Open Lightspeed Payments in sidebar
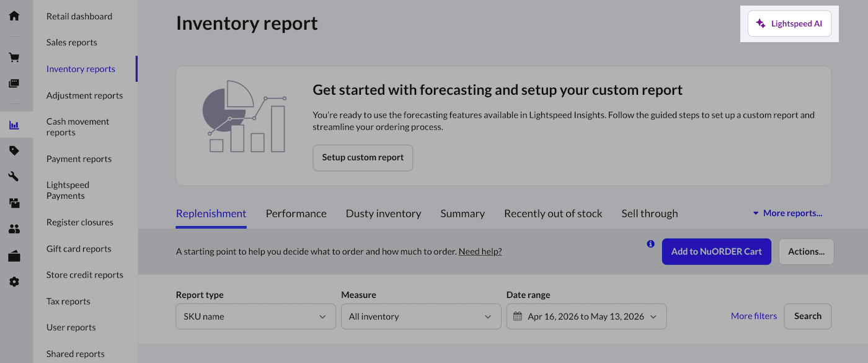The image size is (868, 363). 68,190
